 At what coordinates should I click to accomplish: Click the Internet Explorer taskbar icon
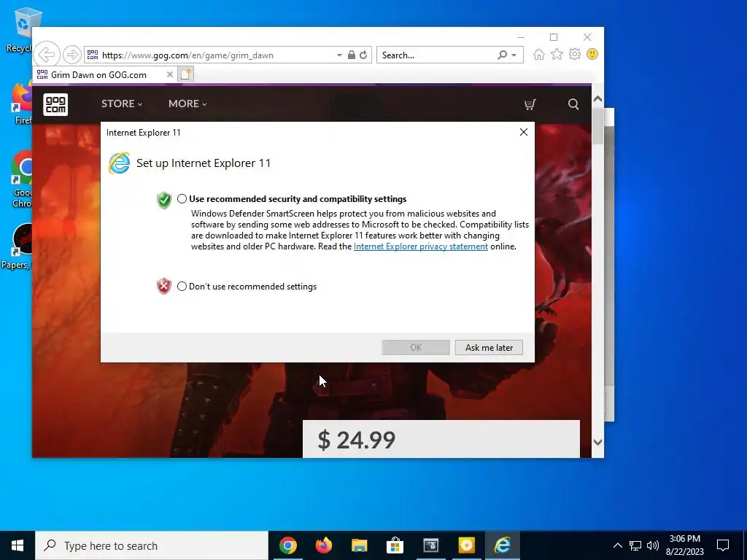pyautogui.click(x=502, y=545)
